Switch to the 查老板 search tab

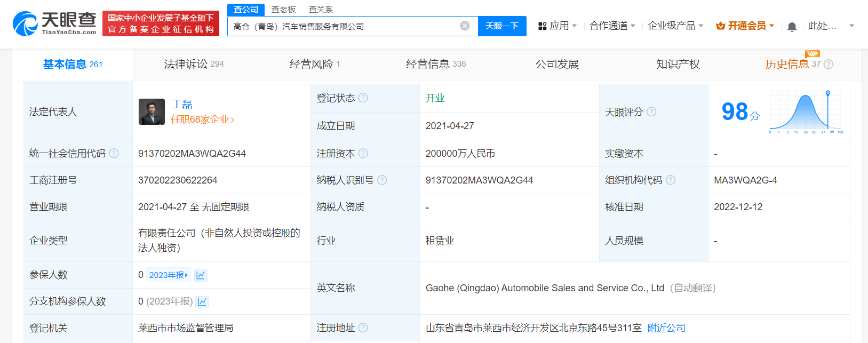pos(283,10)
